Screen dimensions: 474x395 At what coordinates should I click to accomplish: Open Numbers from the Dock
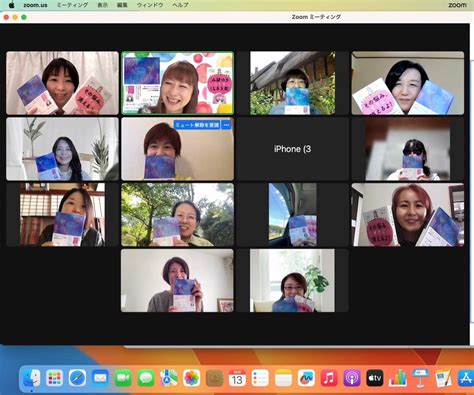tap(397, 378)
